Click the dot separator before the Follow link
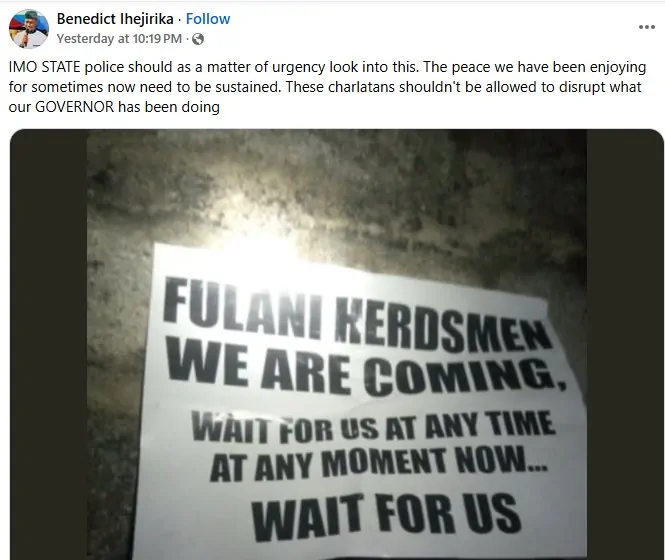The height and width of the screenshot is (560, 665). pyautogui.click(x=179, y=20)
